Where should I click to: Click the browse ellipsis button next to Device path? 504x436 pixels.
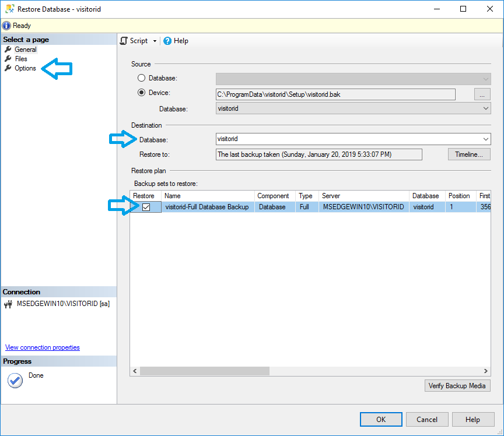coord(482,94)
